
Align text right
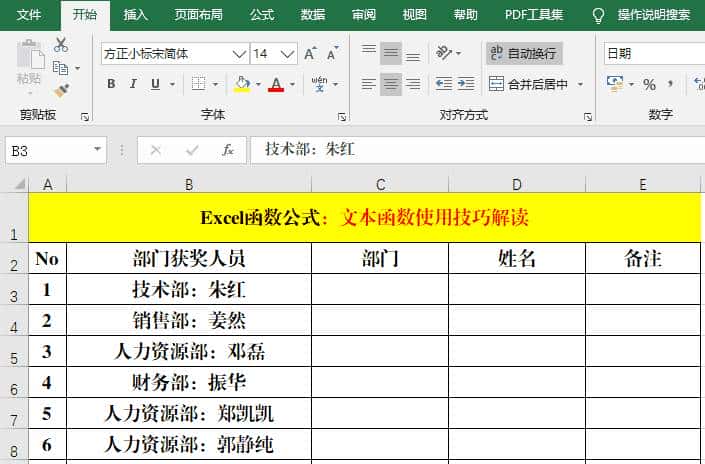point(413,84)
